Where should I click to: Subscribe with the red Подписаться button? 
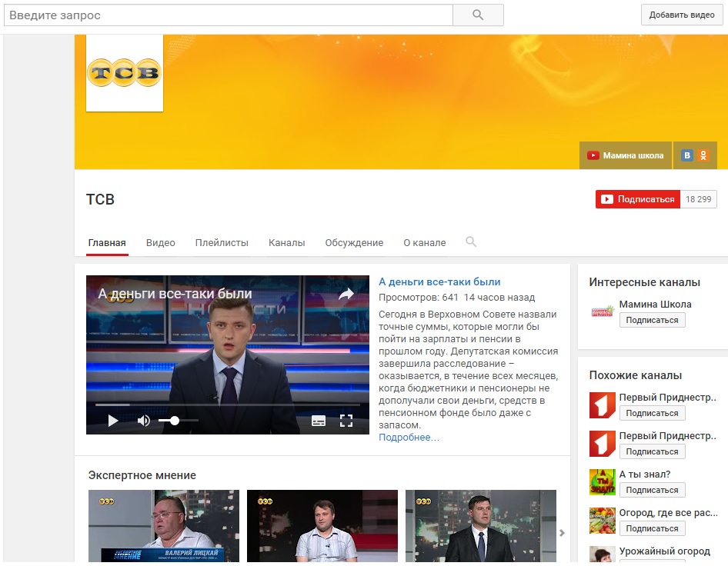638,199
